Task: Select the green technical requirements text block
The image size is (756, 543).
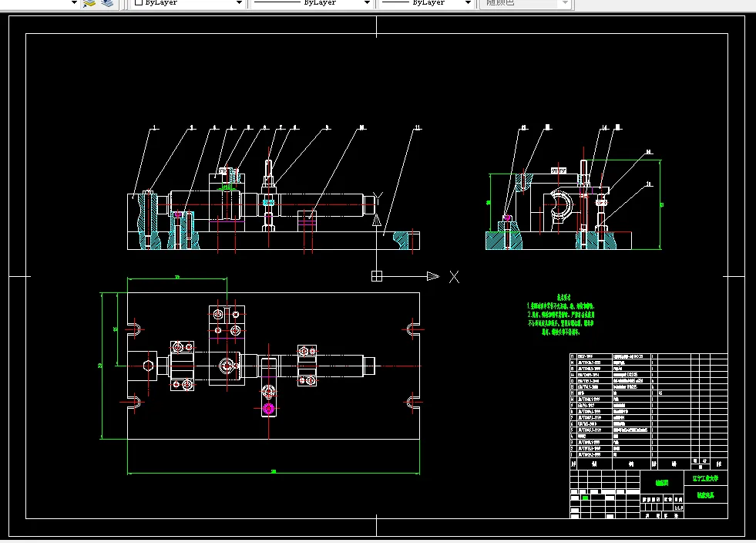Action: 561,315
